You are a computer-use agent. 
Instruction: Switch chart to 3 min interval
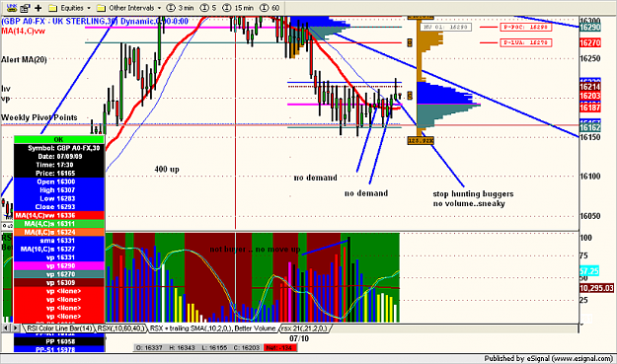point(180,8)
